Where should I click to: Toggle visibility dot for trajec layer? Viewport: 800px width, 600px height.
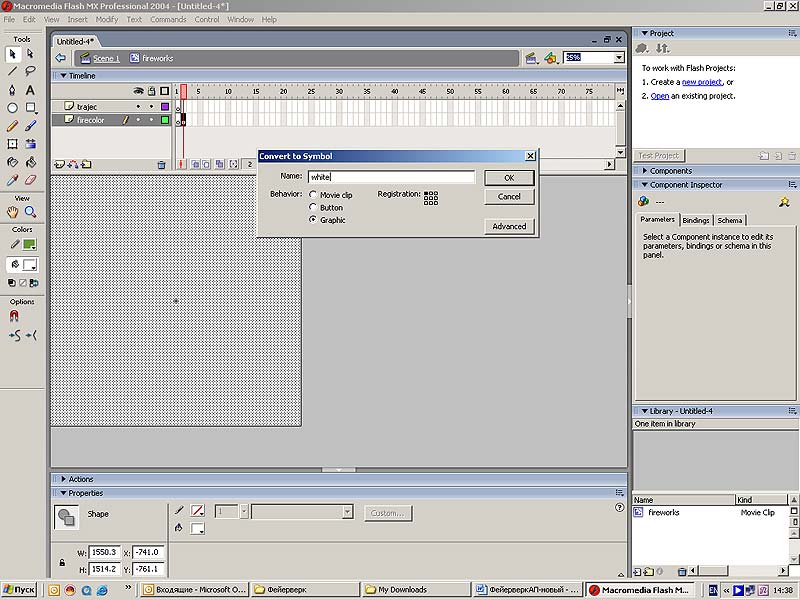point(139,106)
